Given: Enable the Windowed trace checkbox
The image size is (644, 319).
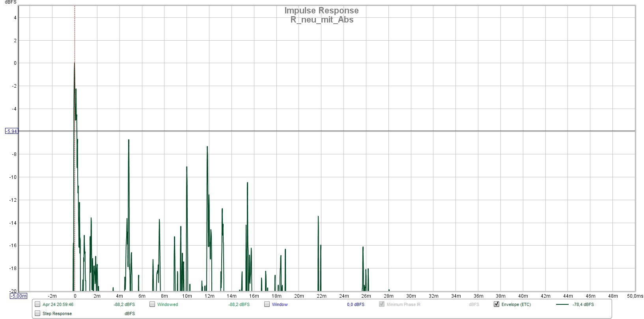Looking at the screenshot, I should (x=152, y=304).
